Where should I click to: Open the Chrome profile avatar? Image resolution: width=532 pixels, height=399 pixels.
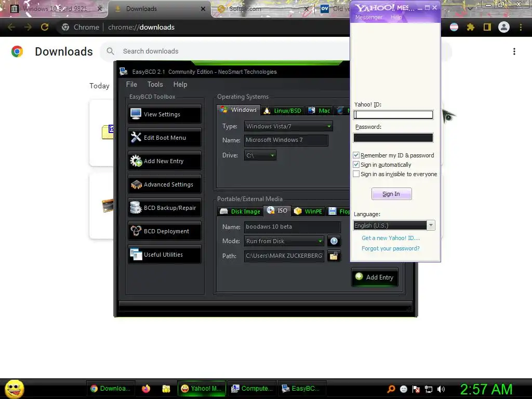(x=504, y=27)
